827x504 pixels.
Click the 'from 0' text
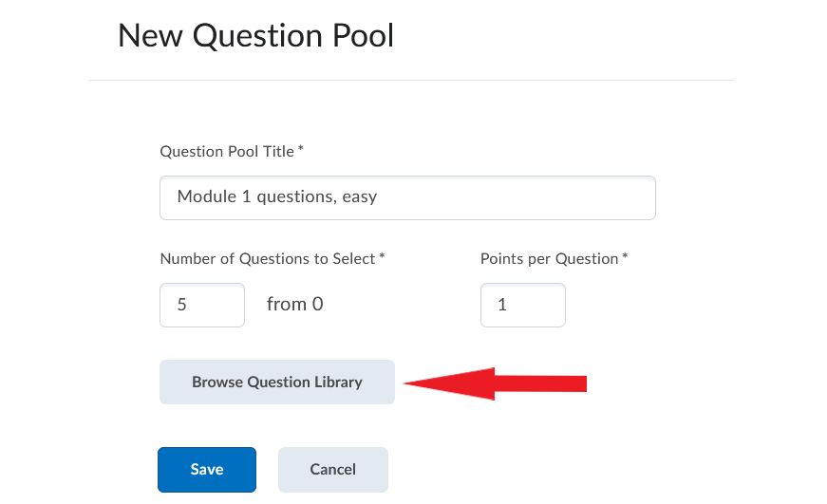(295, 304)
